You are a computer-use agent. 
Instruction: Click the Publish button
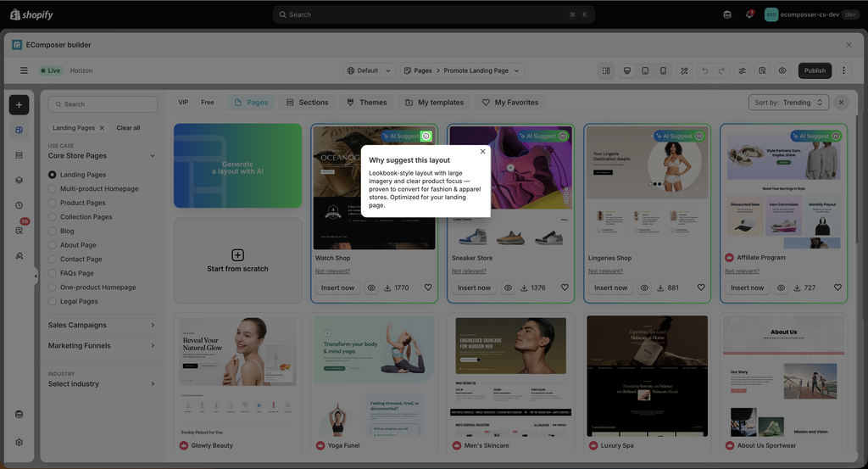pos(815,70)
